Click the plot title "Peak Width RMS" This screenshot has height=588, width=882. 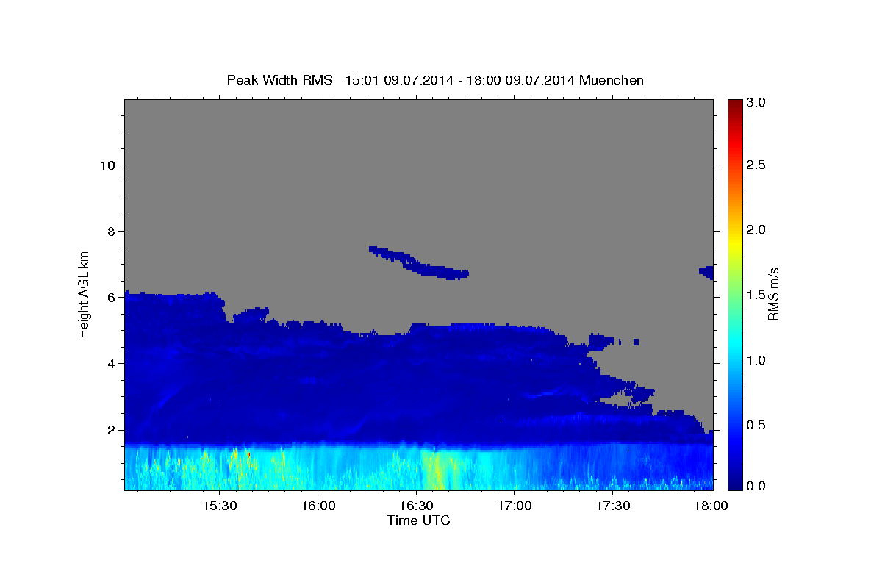279,80
